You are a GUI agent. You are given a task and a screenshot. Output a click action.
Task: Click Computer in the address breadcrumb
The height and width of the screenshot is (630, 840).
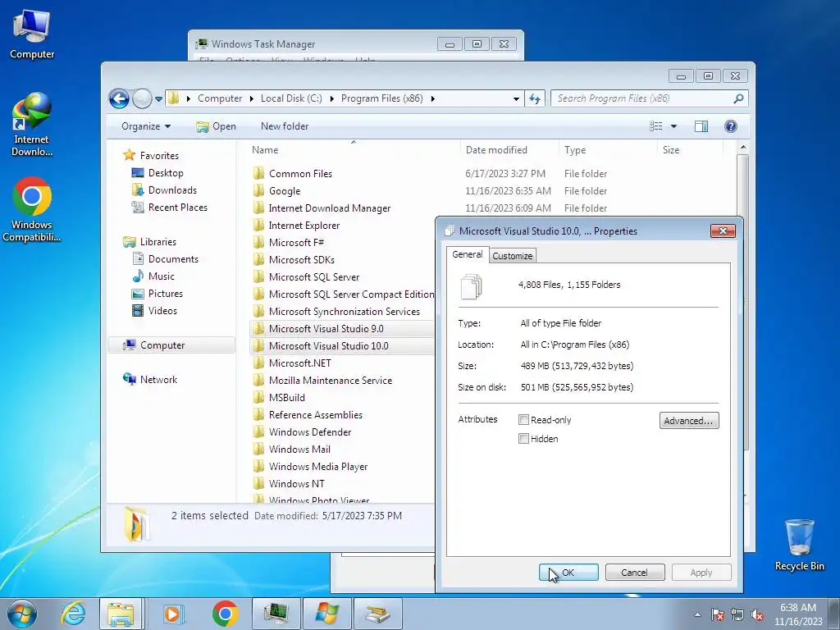(220, 98)
